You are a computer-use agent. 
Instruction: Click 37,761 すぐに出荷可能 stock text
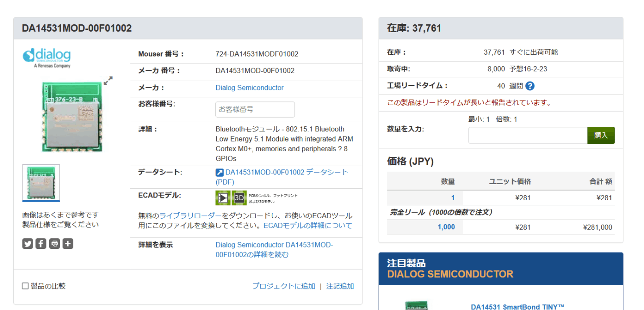coord(520,52)
